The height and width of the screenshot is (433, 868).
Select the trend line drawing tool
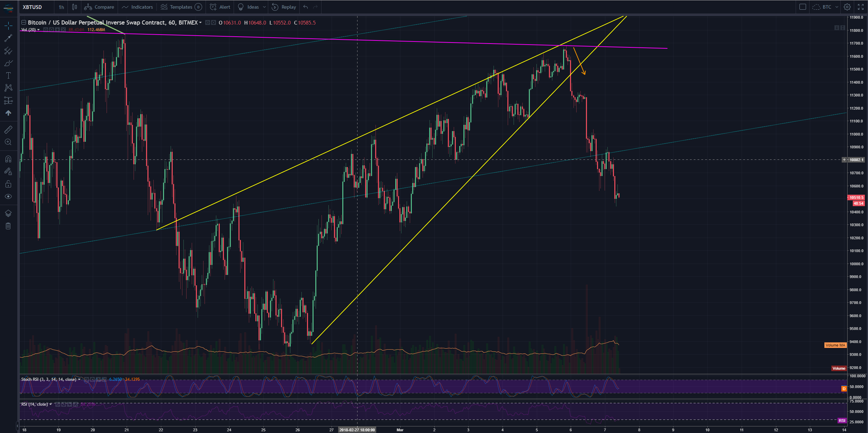point(8,38)
